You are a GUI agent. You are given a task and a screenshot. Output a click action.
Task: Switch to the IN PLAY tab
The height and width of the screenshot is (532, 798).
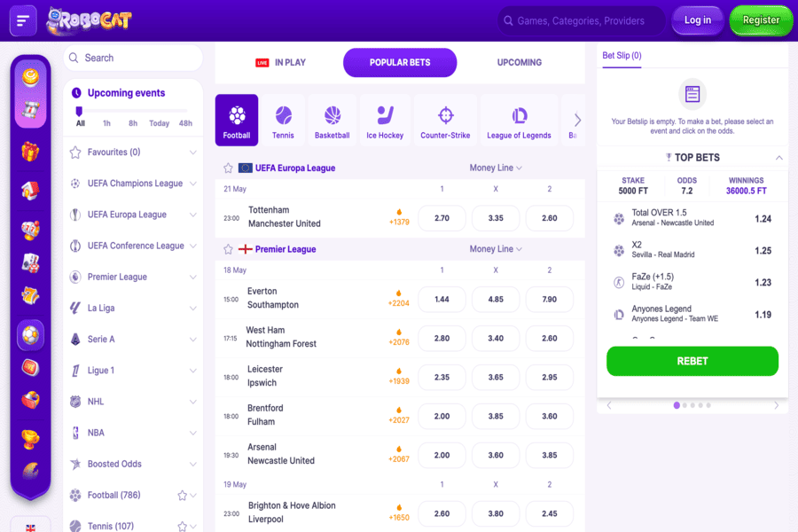point(281,63)
